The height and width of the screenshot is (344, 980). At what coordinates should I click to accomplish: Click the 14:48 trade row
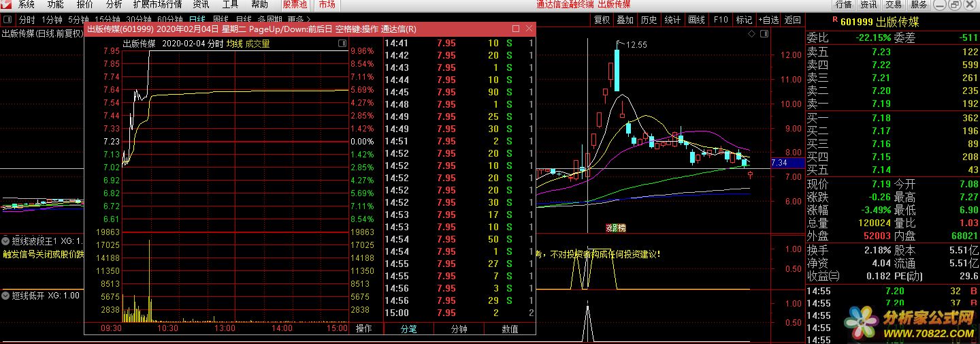pyautogui.click(x=459, y=104)
